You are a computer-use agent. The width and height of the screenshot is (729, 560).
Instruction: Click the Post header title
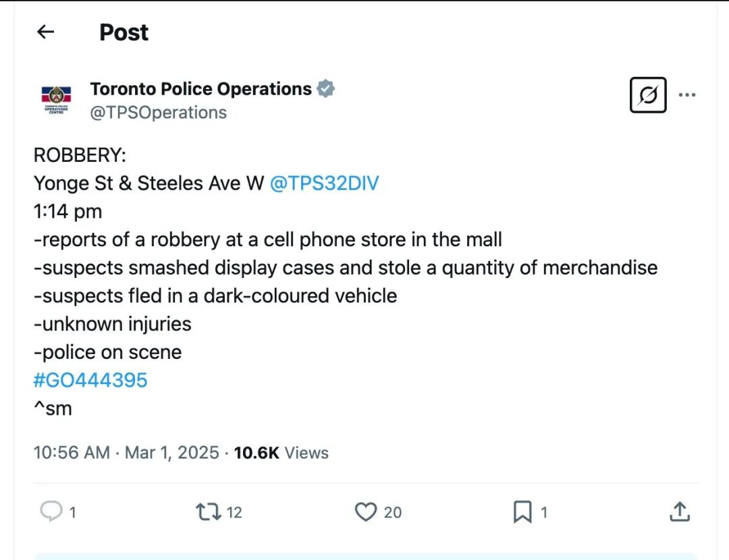[x=124, y=32]
